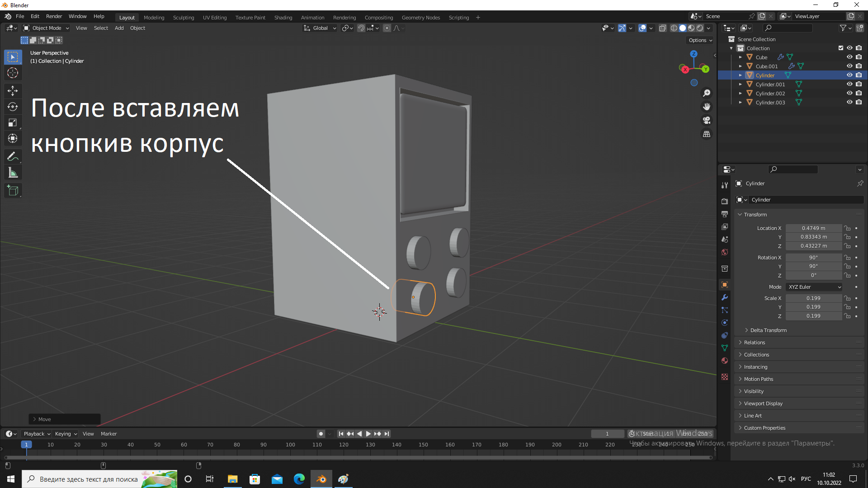The height and width of the screenshot is (488, 868).
Task: Click the viewport zoom magnifier icon
Action: pyautogui.click(x=707, y=93)
